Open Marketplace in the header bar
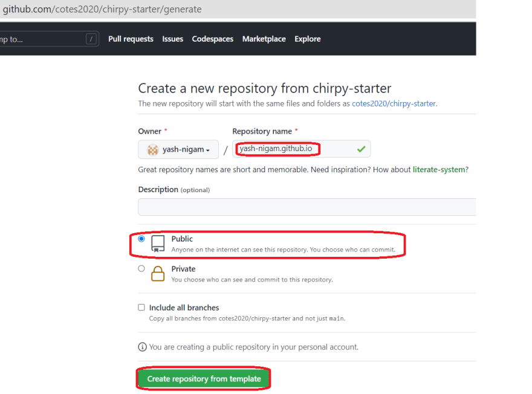The width and height of the screenshot is (532, 394). click(x=264, y=39)
